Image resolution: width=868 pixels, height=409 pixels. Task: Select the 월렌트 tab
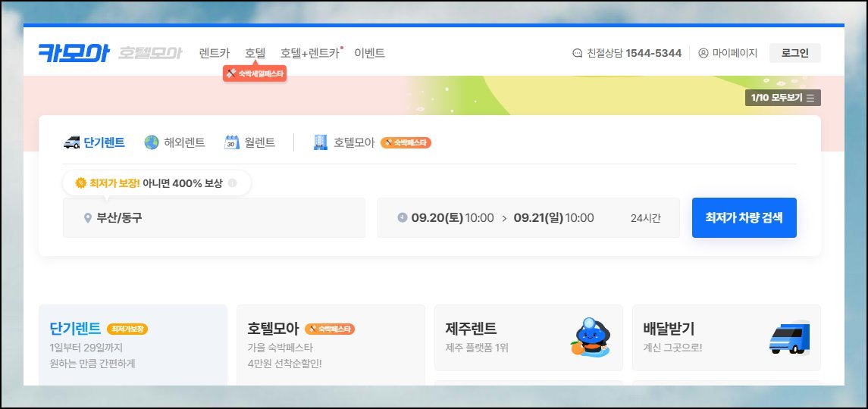(249, 142)
